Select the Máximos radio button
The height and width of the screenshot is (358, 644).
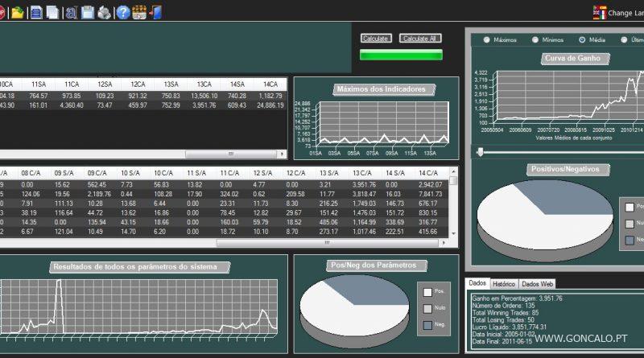coord(486,39)
